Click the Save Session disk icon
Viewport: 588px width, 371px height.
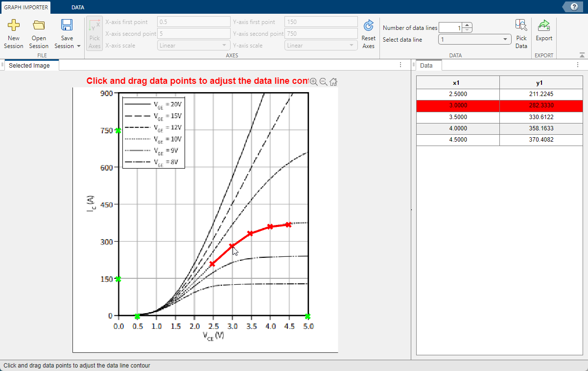click(67, 25)
